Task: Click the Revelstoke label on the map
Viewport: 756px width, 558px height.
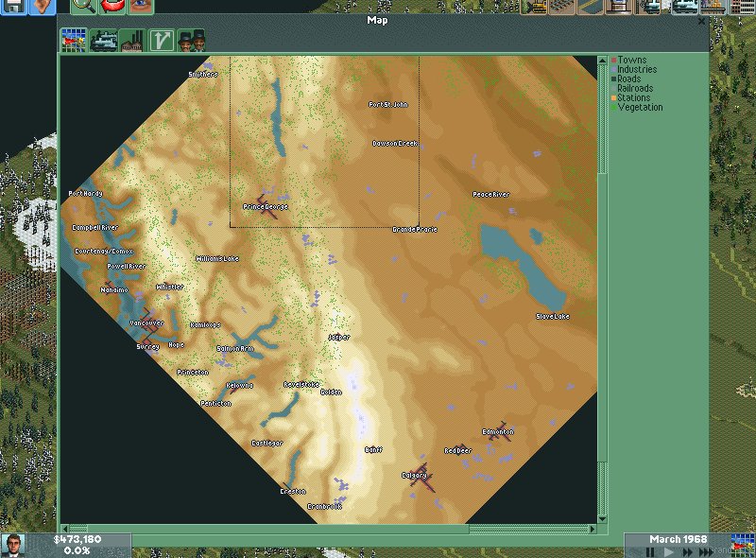Action: (301, 385)
